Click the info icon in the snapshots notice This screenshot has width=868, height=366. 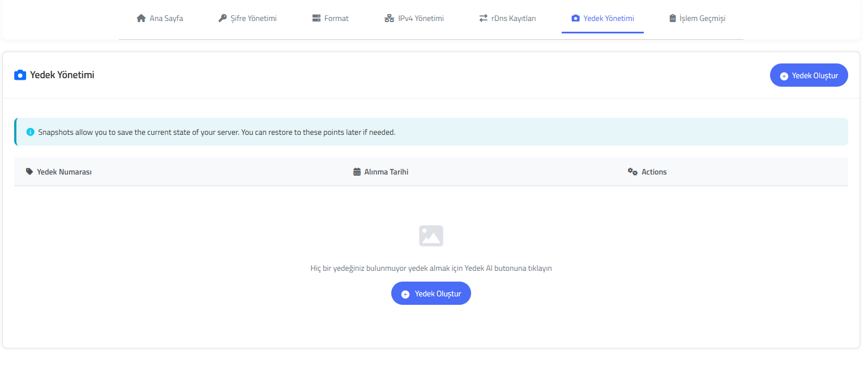coord(31,132)
